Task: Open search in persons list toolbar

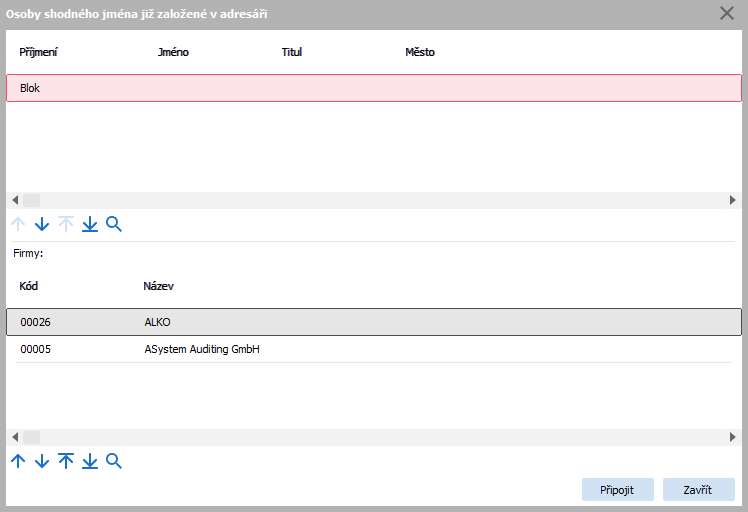Action: [114, 225]
